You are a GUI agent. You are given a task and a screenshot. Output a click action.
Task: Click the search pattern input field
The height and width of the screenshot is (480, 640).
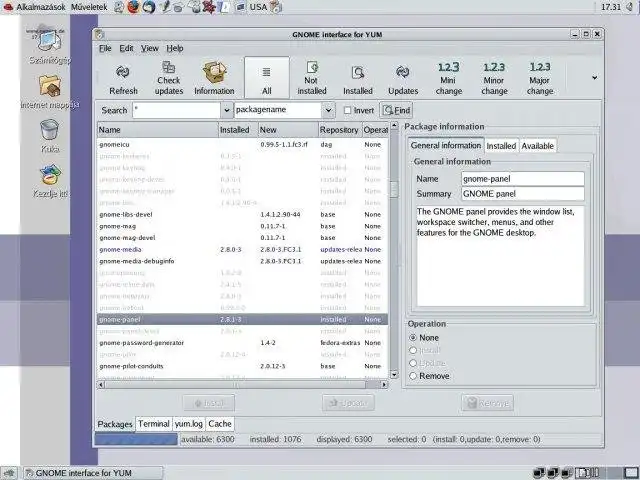(x=176, y=110)
